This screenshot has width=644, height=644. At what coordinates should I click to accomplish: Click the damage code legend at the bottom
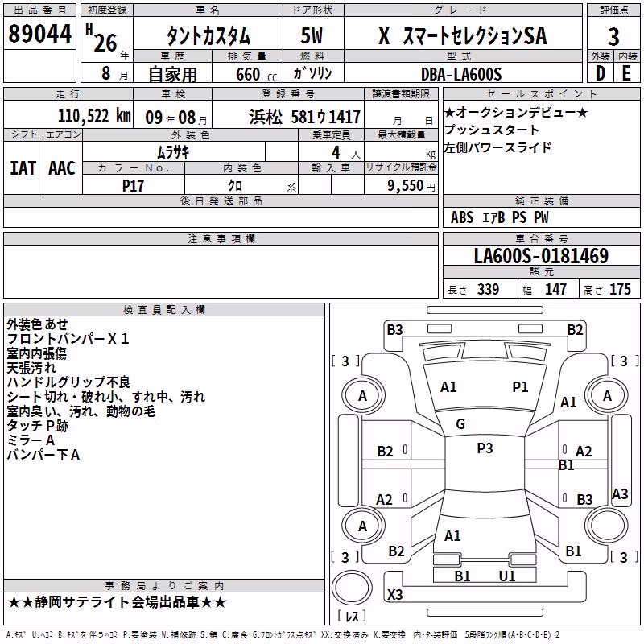click(x=283, y=635)
